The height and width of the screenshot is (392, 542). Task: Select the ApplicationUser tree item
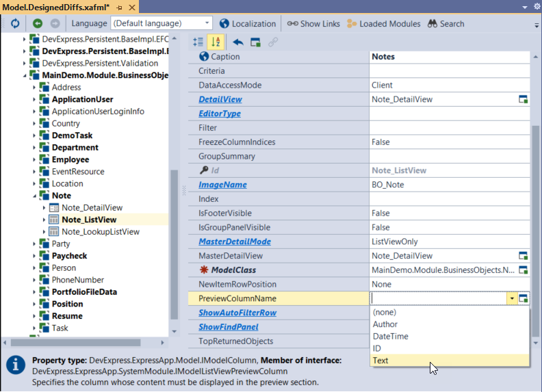click(82, 100)
